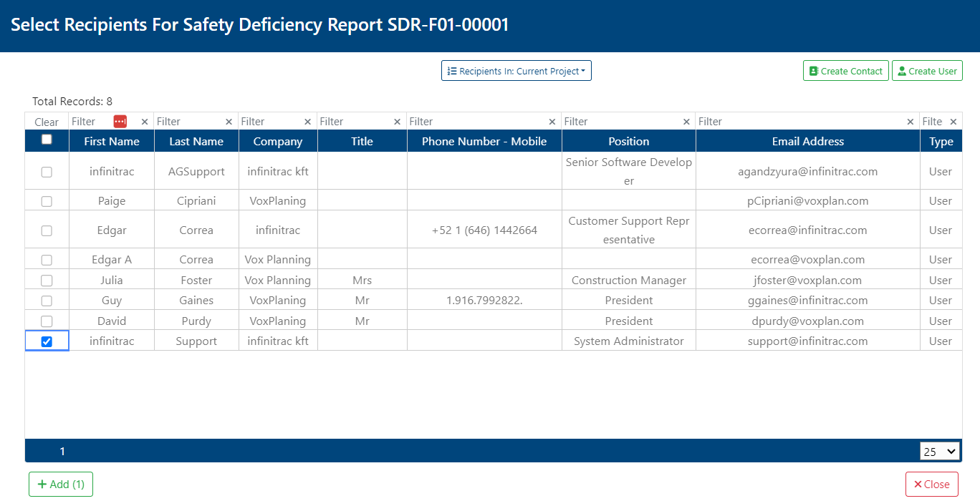Clear the Phone Number filter using its x icon
This screenshot has width=980, height=501.
(x=552, y=122)
